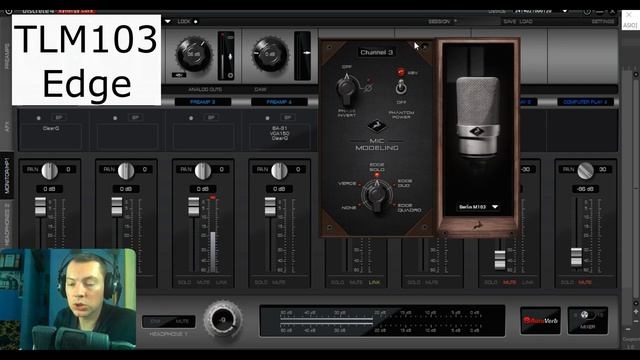This screenshot has width=640, height=360.
Task: Click the microphone image thumbnail
Action: (x=478, y=116)
